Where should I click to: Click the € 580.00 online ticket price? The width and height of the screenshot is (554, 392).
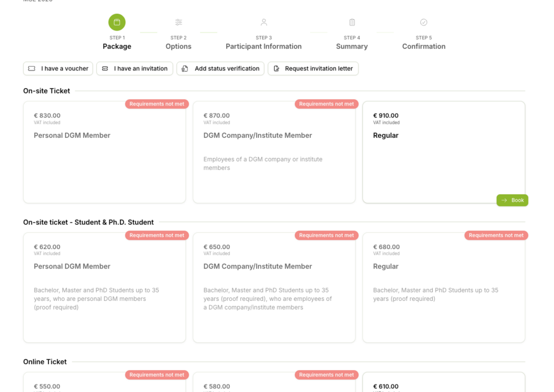[216, 386]
